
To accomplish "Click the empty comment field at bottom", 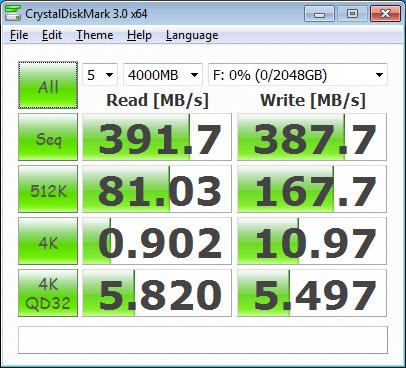I will tap(203, 340).
